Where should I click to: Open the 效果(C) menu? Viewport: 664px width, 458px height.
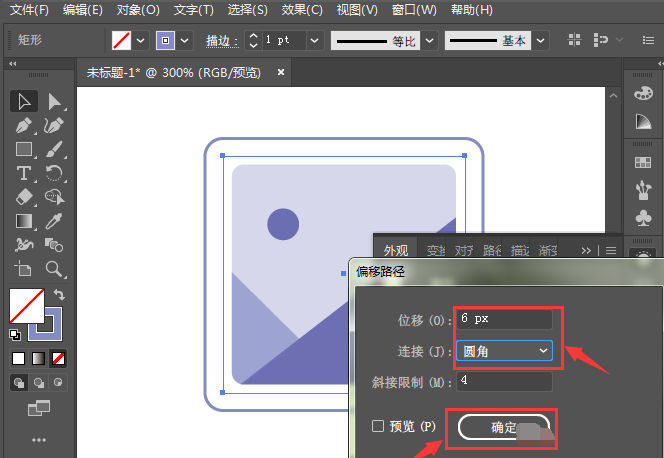click(302, 10)
